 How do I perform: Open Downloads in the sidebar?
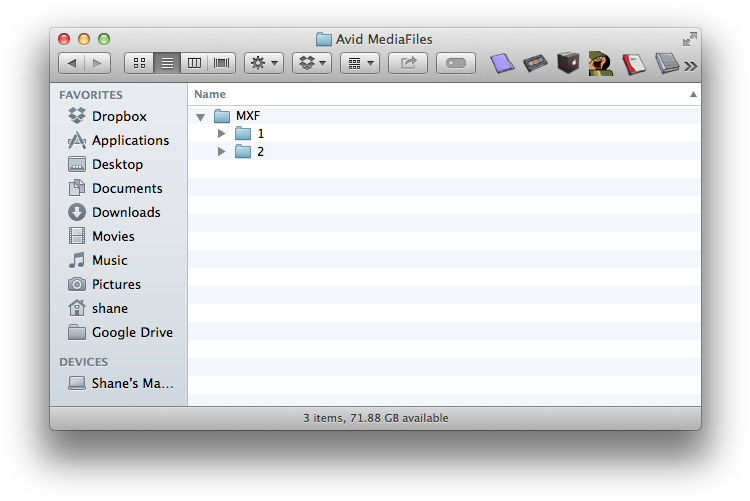tap(119, 212)
